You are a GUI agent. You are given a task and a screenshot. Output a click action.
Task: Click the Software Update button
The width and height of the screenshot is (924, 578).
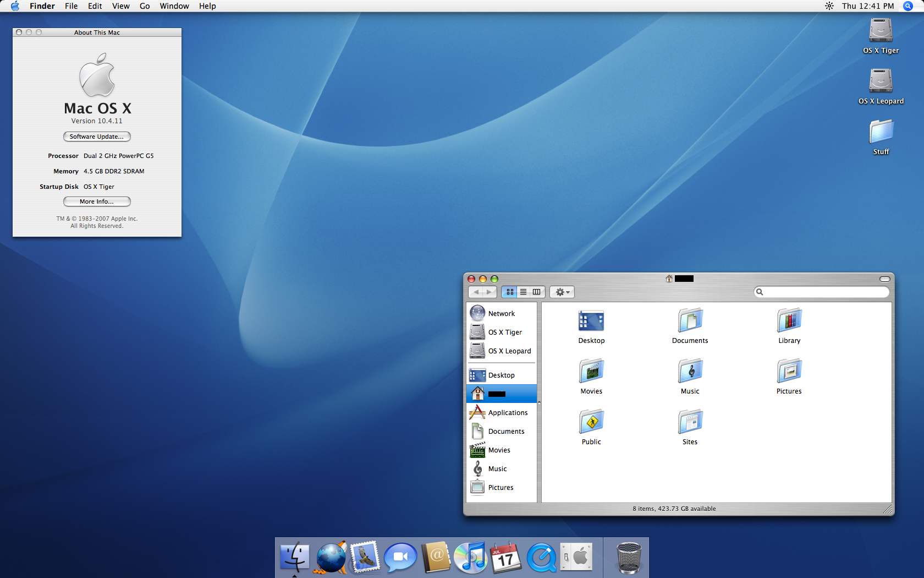point(97,137)
